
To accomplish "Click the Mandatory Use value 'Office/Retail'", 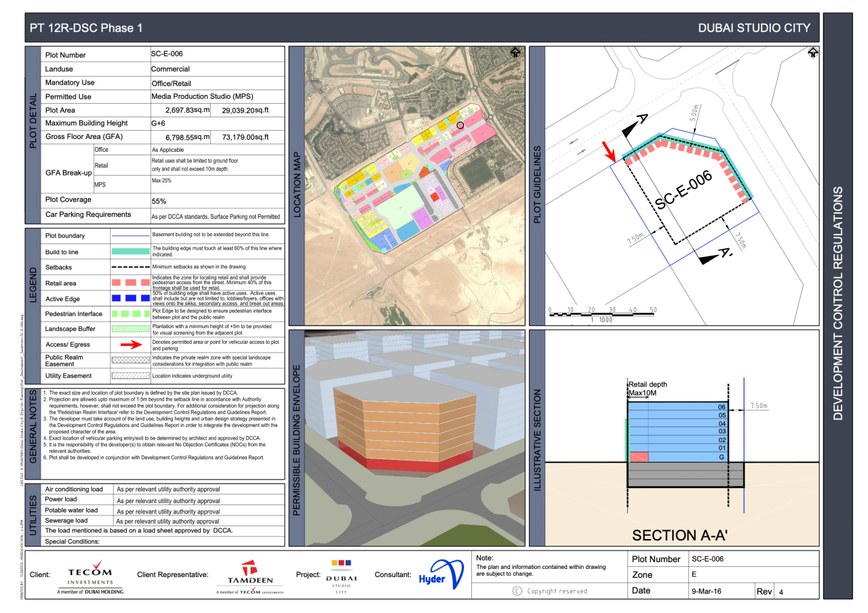I will 173,83.
